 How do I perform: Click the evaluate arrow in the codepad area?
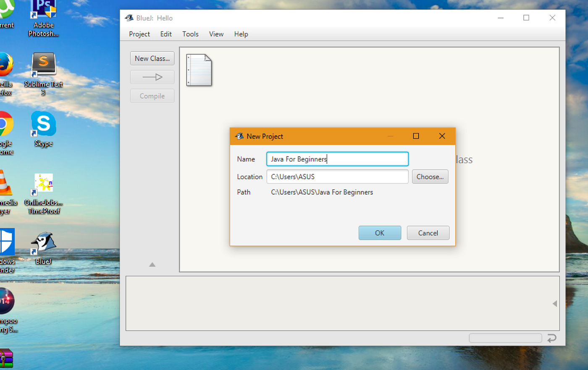click(552, 338)
